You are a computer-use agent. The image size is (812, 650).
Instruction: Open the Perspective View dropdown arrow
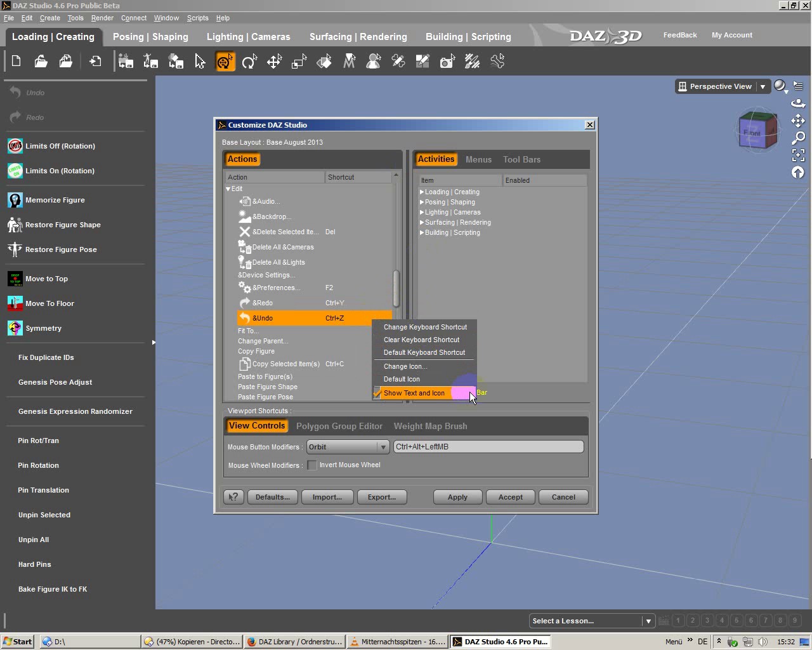click(x=763, y=87)
